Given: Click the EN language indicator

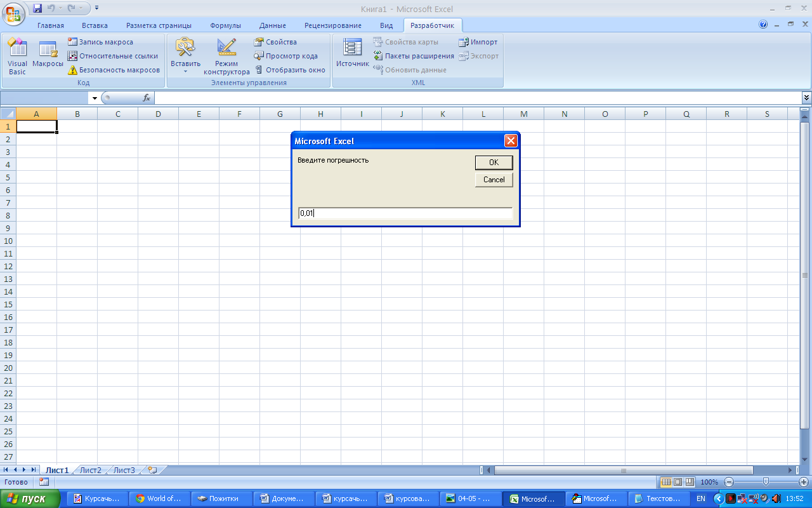Looking at the screenshot, I should tap(701, 498).
